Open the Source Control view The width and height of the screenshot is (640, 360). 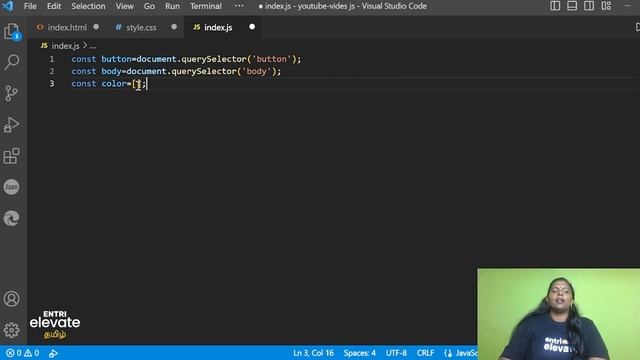pos(11,93)
